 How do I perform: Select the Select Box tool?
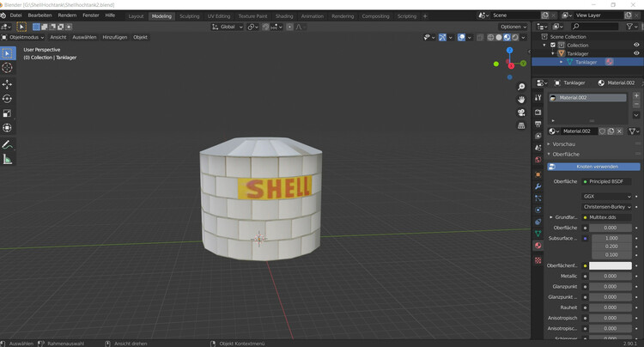click(x=8, y=53)
